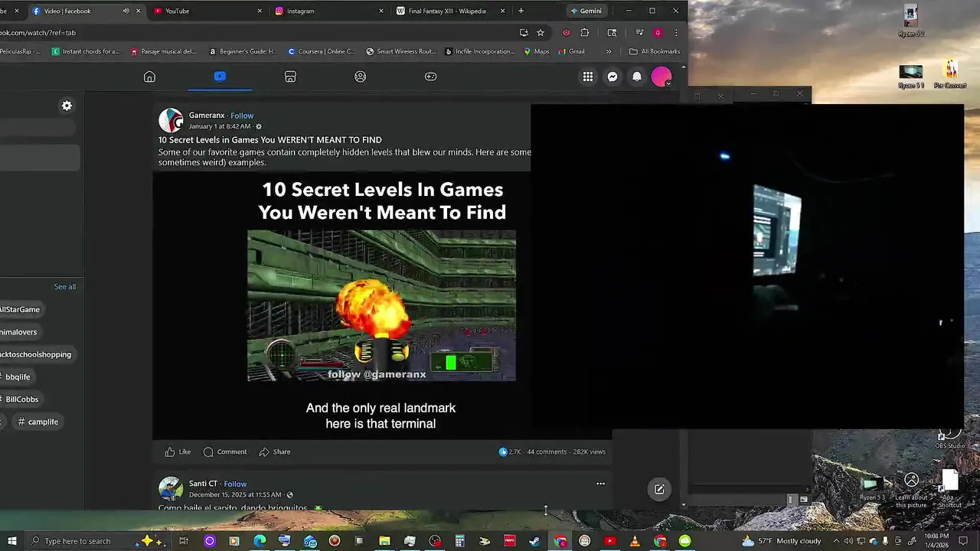This screenshot has height=551, width=980.
Task: Open Facebook notifications bell
Action: [637, 77]
